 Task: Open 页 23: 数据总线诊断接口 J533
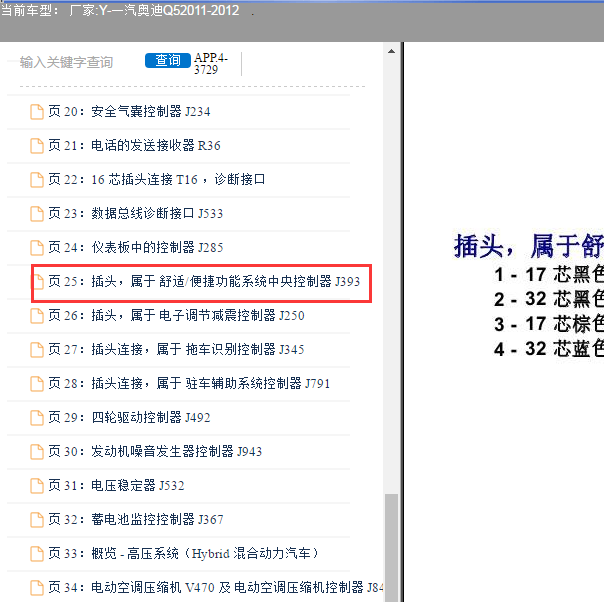tap(136, 213)
